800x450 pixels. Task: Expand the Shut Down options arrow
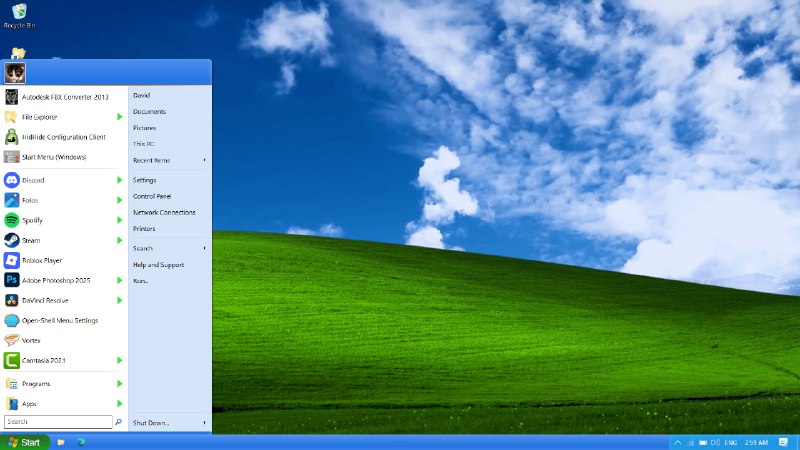click(x=205, y=423)
